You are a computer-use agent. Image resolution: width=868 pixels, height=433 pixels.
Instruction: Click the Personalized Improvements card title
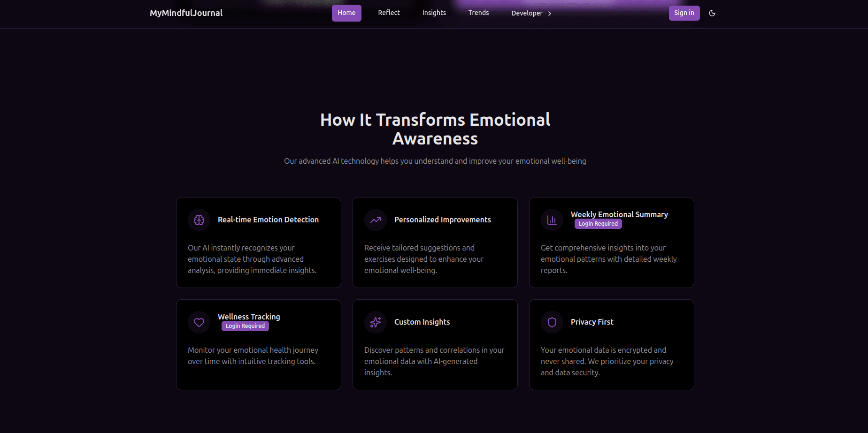coord(442,220)
